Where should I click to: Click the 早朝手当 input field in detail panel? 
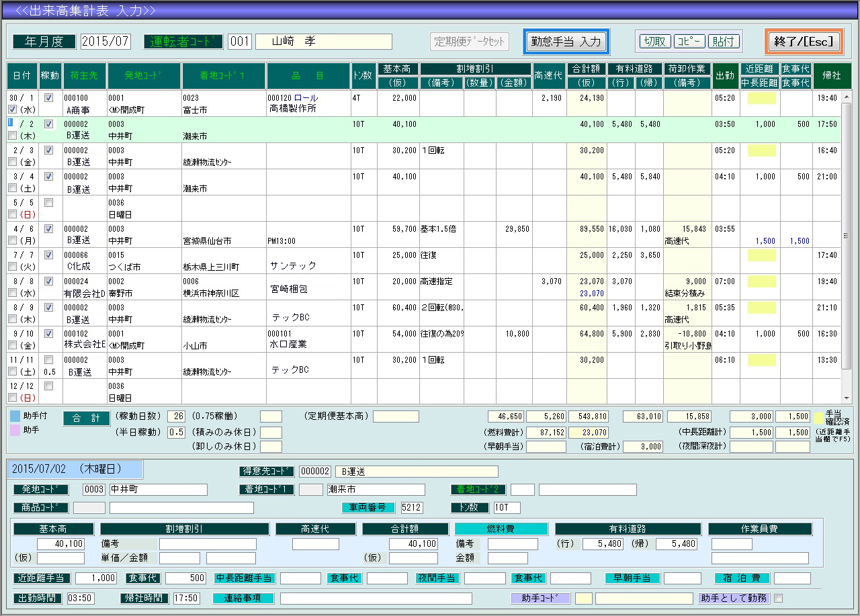[683, 578]
